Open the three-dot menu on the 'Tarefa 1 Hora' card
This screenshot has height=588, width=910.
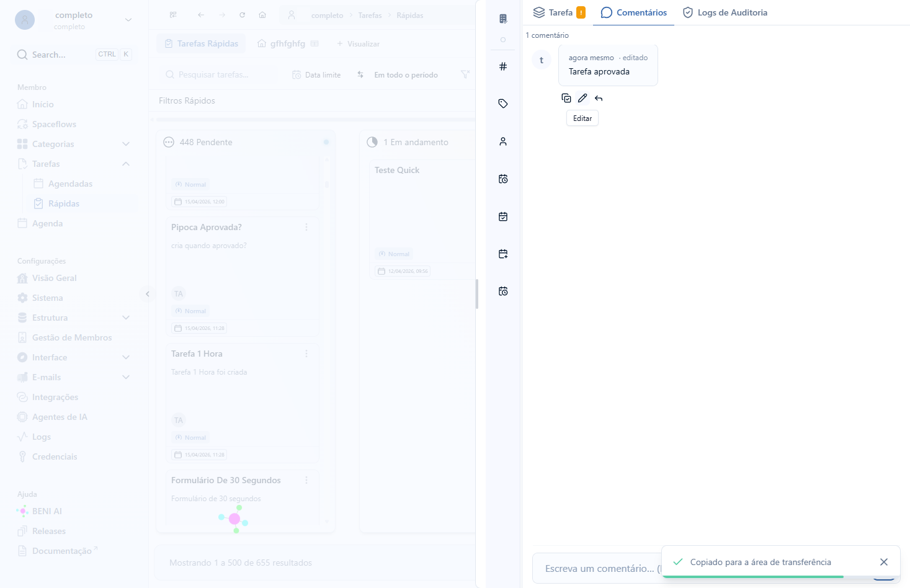[x=306, y=354]
